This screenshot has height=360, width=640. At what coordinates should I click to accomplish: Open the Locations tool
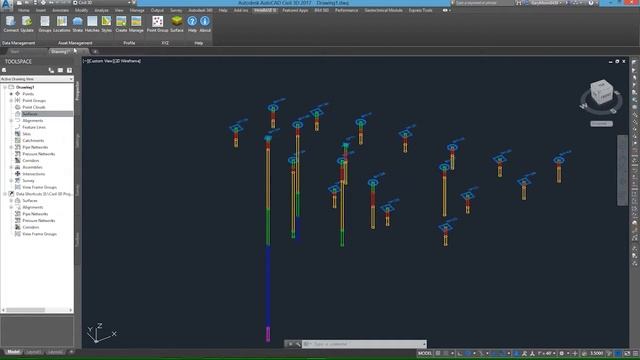62,24
